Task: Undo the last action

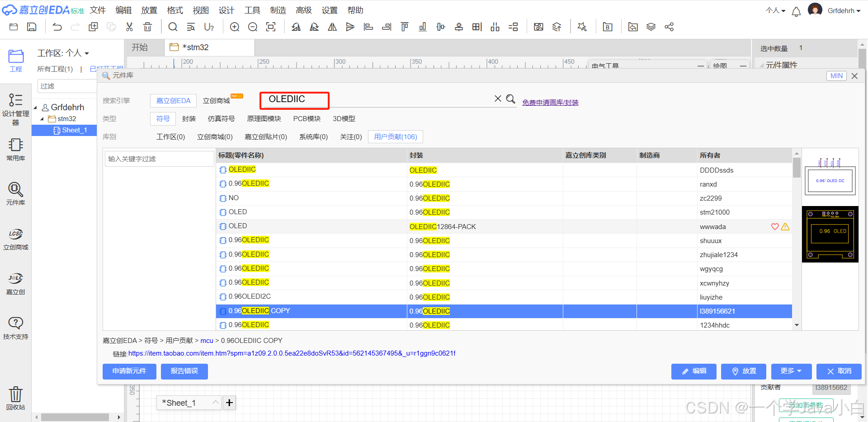Action: pyautogui.click(x=57, y=27)
